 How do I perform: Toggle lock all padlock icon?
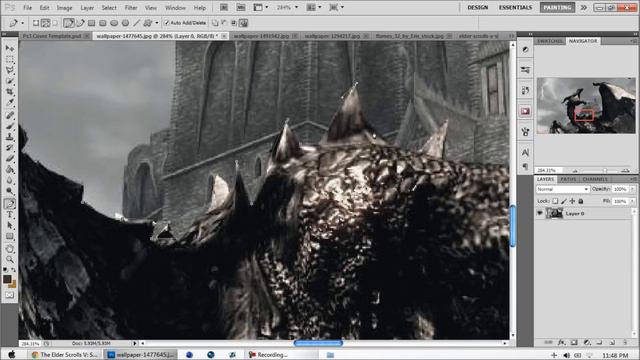click(x=581, y=201)
